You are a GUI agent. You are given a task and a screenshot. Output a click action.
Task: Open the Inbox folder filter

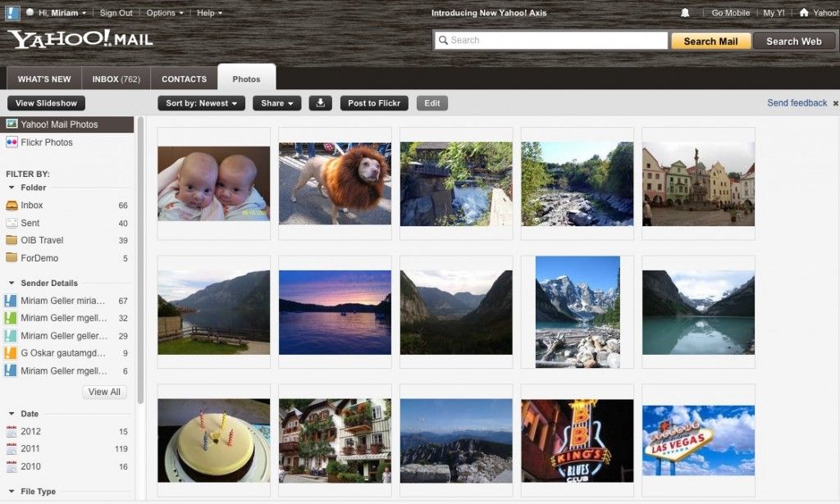tap(32, 206)
